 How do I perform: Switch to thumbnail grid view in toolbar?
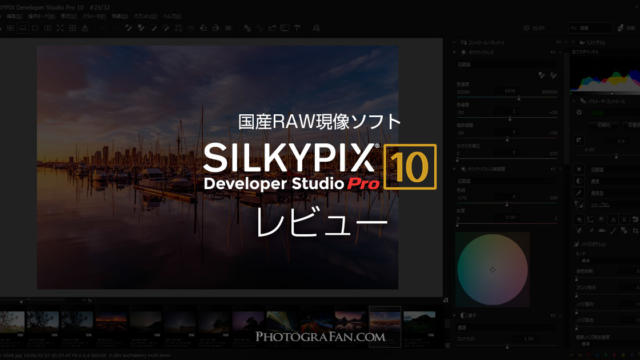pos(73,28)
